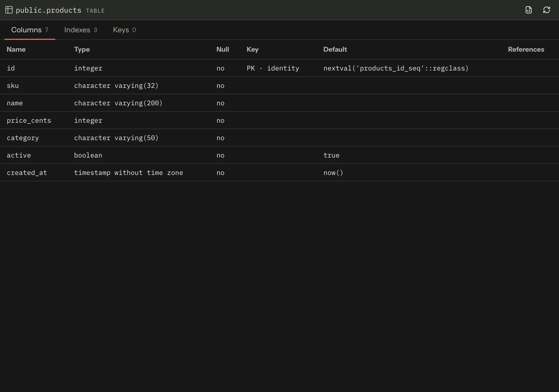Screen dimensions: 559x392
Task: Select the category column name
Action: [x=23, y=138]
